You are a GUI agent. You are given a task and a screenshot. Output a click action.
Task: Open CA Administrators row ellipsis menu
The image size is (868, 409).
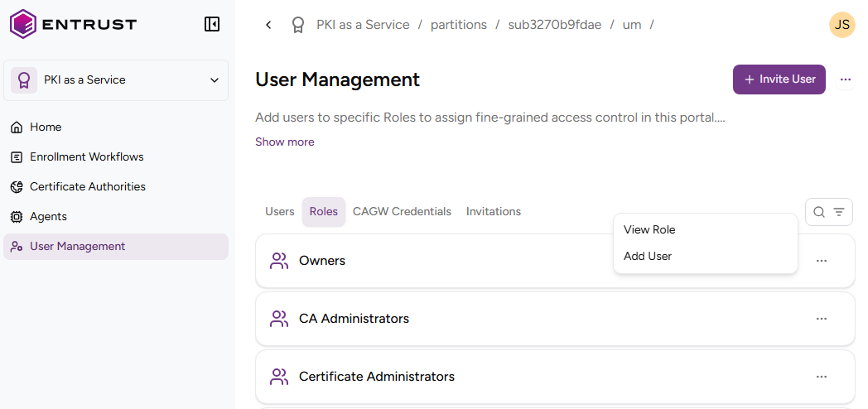coord(822,319)
